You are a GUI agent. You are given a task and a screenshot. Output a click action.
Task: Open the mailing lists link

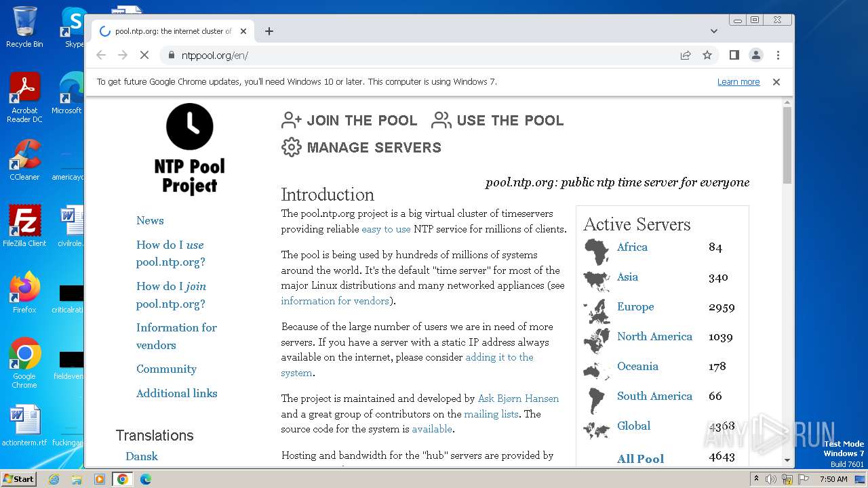pyautogui.click(x=491, y=414)
